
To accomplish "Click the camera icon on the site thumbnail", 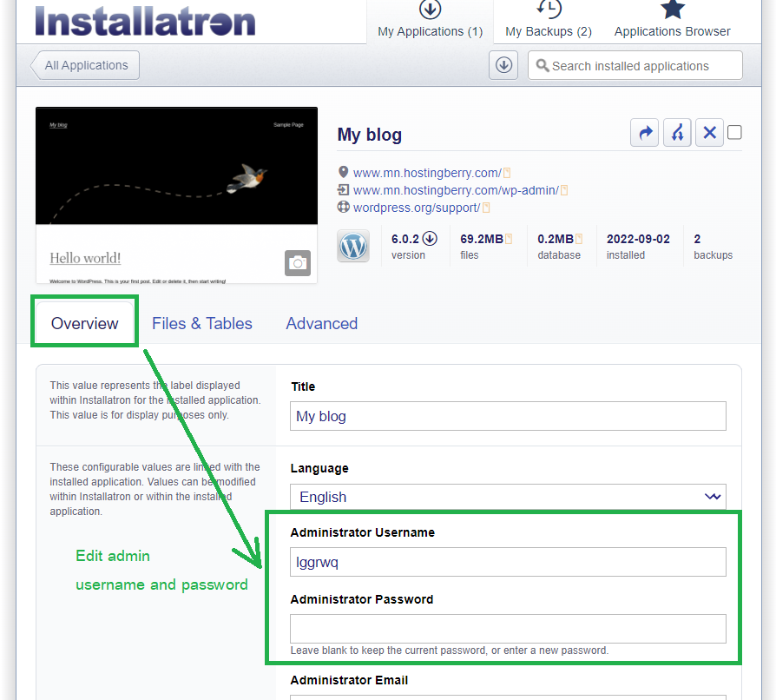I will 297,263.
